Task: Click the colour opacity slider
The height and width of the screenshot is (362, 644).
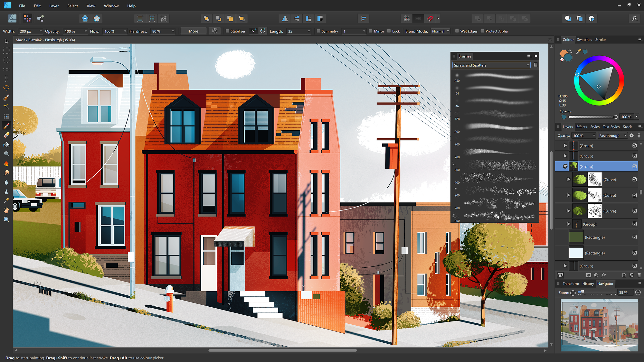Action: 592,117
